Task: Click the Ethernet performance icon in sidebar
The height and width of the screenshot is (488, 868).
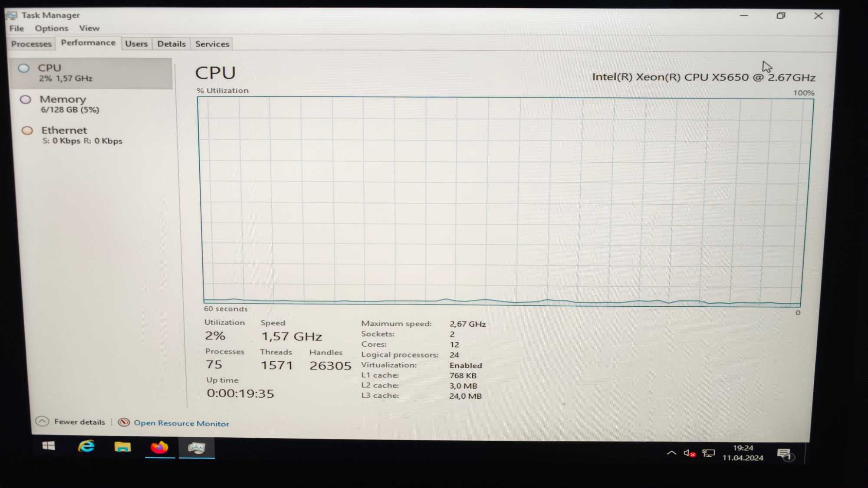Action: click(25, 130)
